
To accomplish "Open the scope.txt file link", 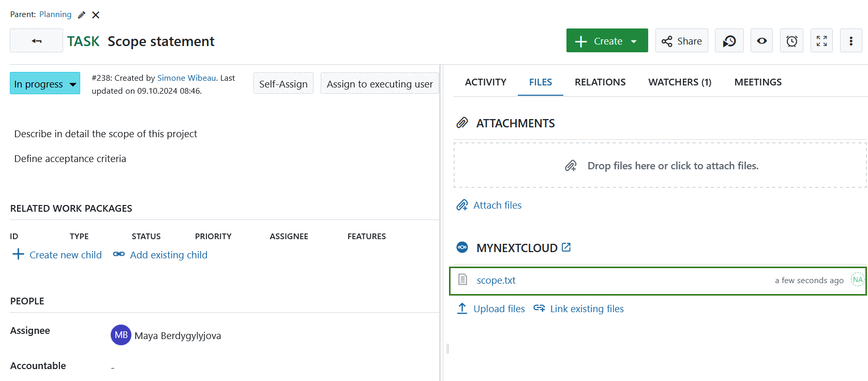I will point(496,281).
